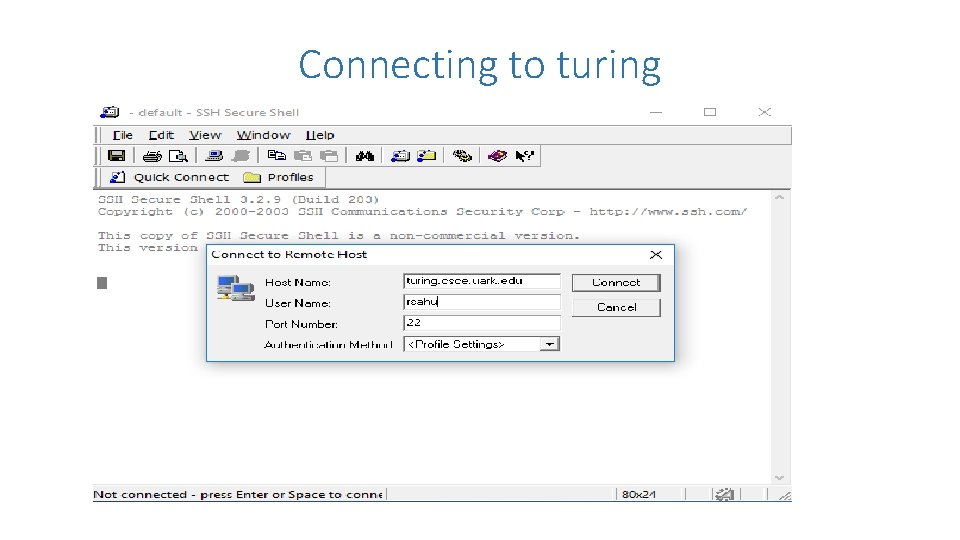960x540 pixels.
Task: Click the http://www.ssh.com/ text in terminal
Action: point(668,212)
